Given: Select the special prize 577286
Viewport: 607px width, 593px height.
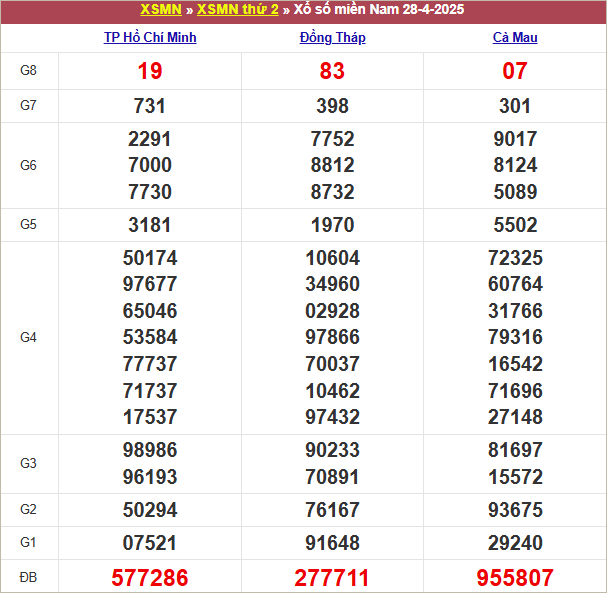Looking at the screenshot, I should 150,578.
